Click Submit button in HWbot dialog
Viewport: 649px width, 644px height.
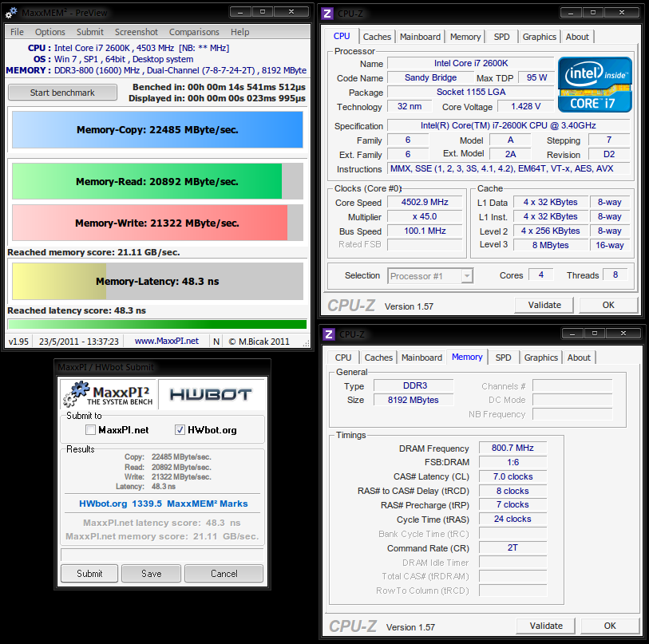point(89,574)
